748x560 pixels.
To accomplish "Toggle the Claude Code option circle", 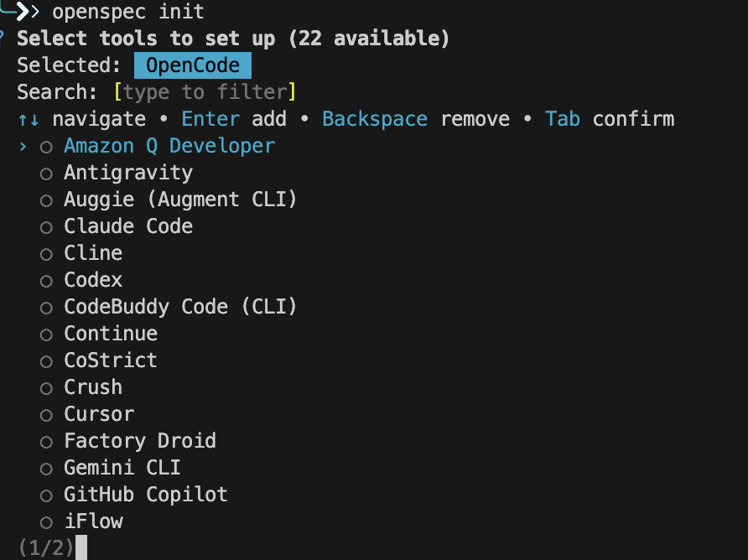I will tap(47, 227).
